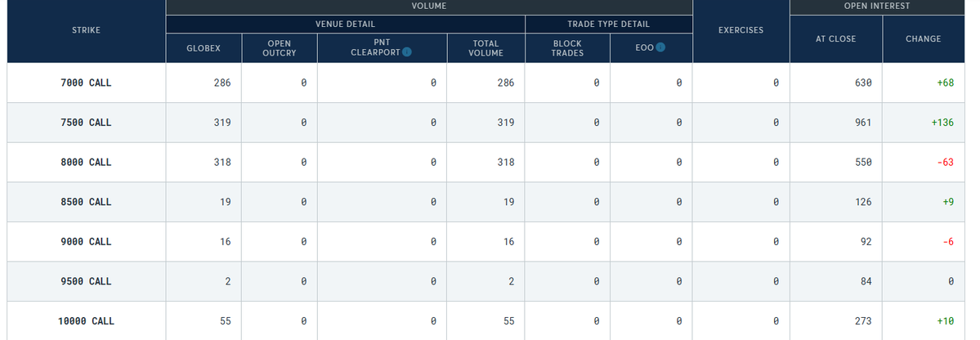The image size is (980, 340).
Task: Select the 7500 CALL strike row label
Action: click(86, 123)
